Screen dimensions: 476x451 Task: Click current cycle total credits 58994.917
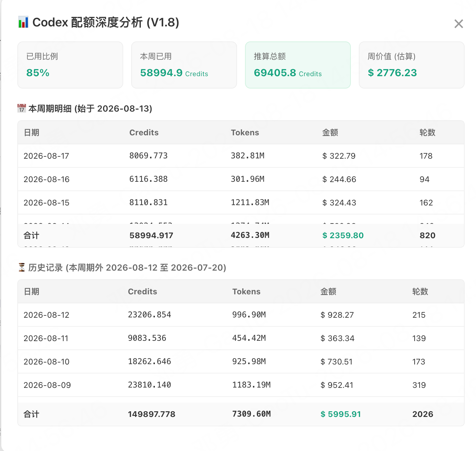coord(151,236)
